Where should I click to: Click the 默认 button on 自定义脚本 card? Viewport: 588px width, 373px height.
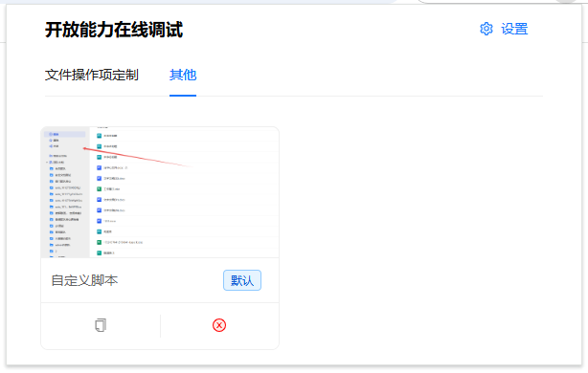[242, 280]
